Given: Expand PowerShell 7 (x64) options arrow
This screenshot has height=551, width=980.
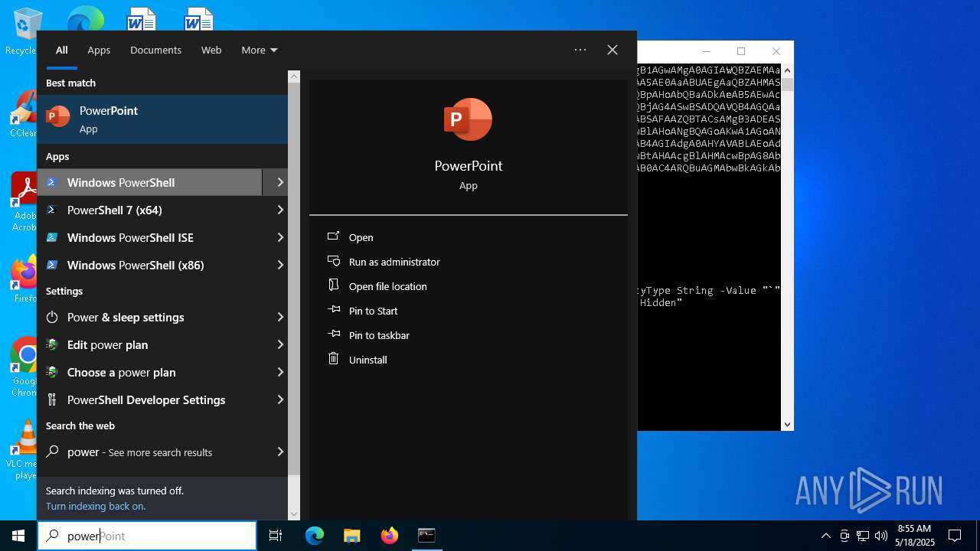Looking at the screenshot, I should click(279, 210).
